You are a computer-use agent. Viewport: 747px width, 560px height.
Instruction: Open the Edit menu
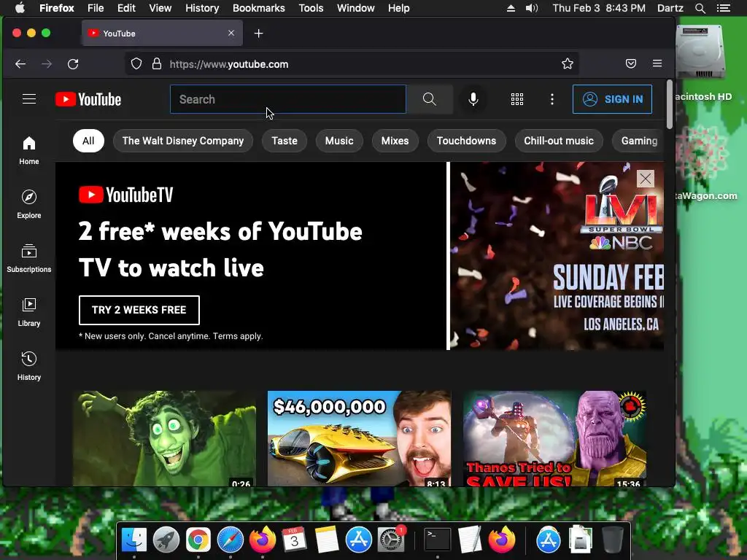pyautogui.click(x=126, y=8)
